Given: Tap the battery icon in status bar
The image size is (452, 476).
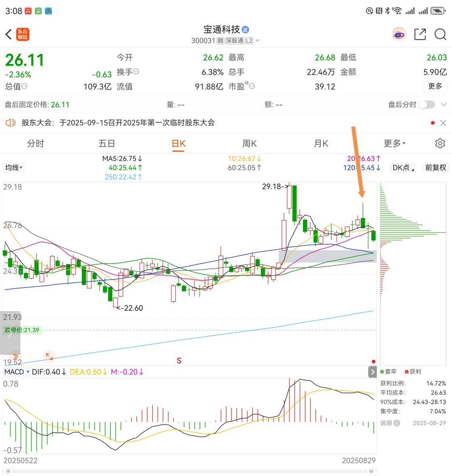Looking at the screenshot, I should point(438,11).
